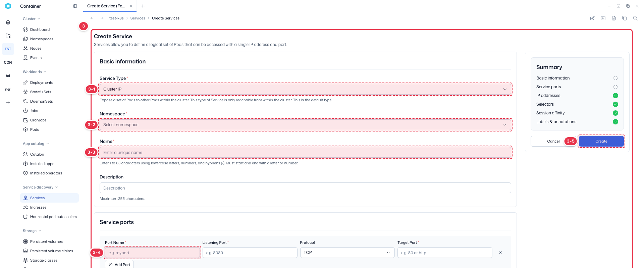Click the Add Port button
Viewport: 644px width, 268px height.
point(119,264)
